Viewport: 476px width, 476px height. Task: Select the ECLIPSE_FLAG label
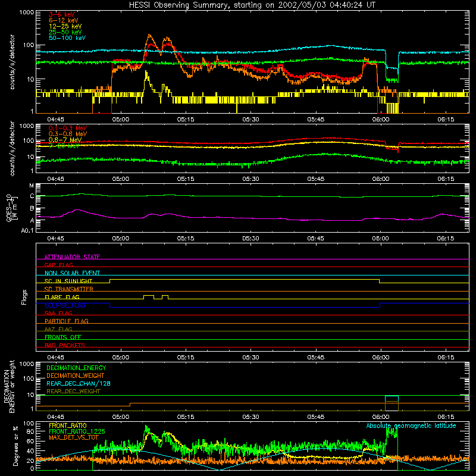click(65, 305)
